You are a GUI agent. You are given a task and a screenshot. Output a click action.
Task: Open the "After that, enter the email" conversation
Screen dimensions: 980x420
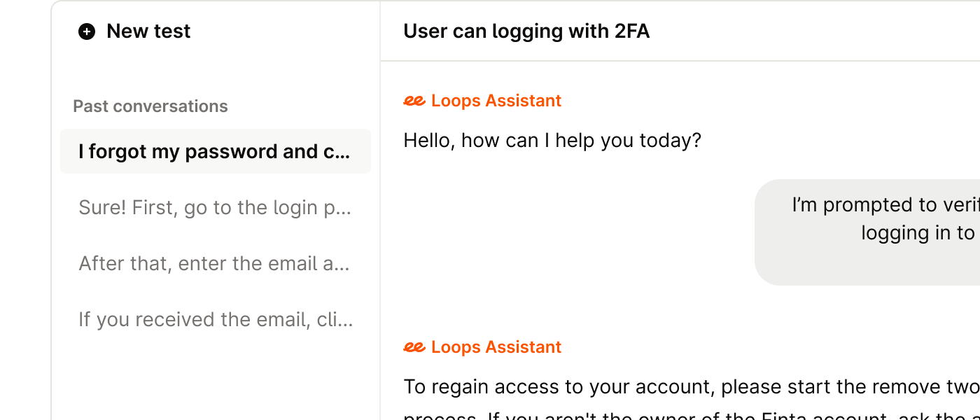[x=215, y=263]
